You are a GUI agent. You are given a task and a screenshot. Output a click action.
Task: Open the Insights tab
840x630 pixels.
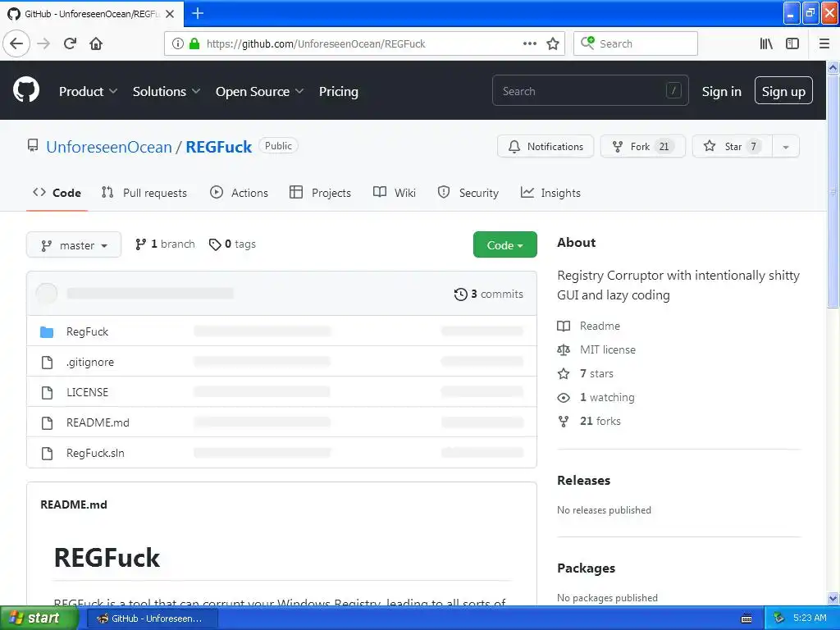[550, 193]
